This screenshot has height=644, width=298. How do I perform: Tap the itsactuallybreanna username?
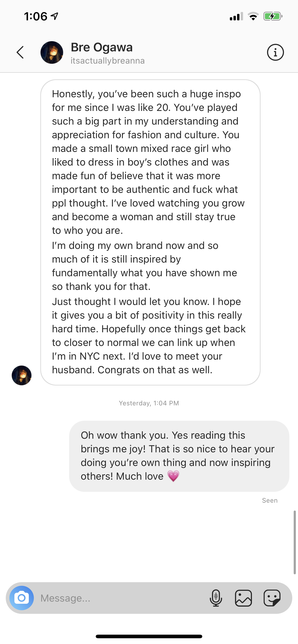point(108,61)
